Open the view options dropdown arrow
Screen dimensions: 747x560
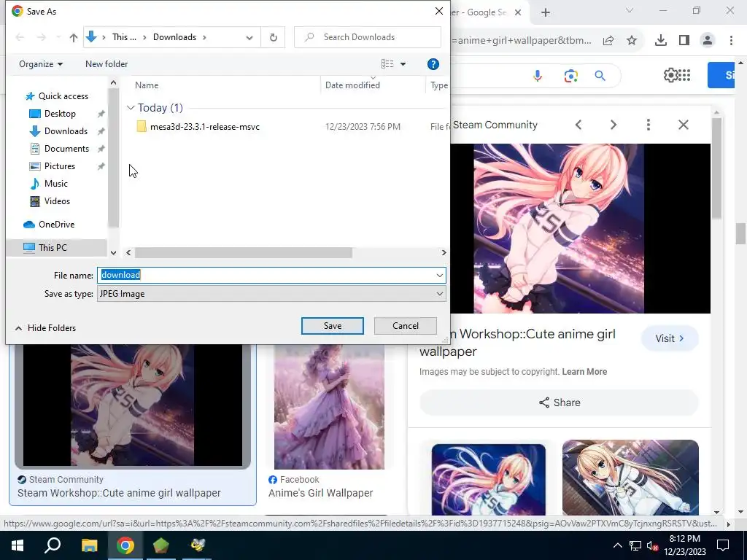(403, 64)
